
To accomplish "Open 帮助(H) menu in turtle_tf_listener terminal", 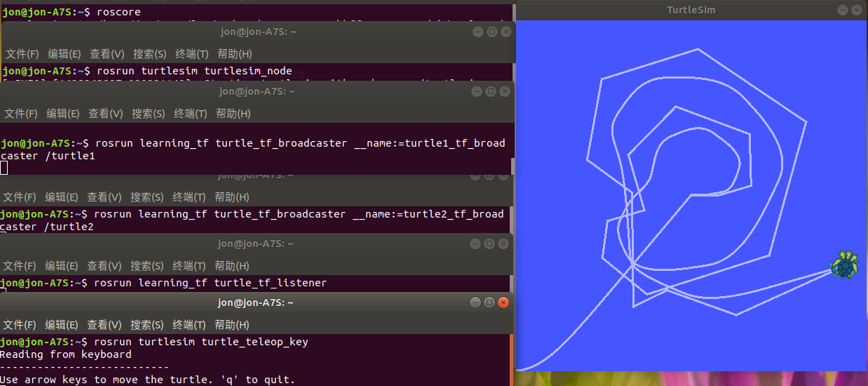I will click(x=232, y=266).
